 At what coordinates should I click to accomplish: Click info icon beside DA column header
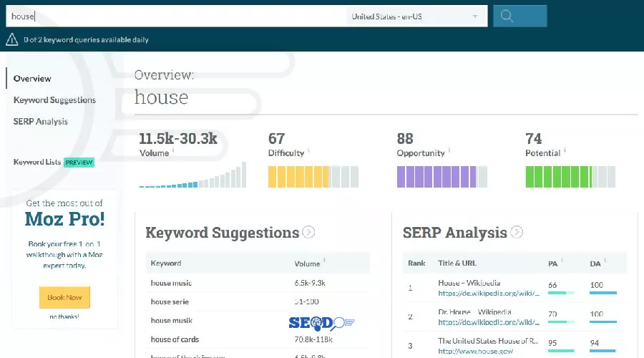pos(605,260)
